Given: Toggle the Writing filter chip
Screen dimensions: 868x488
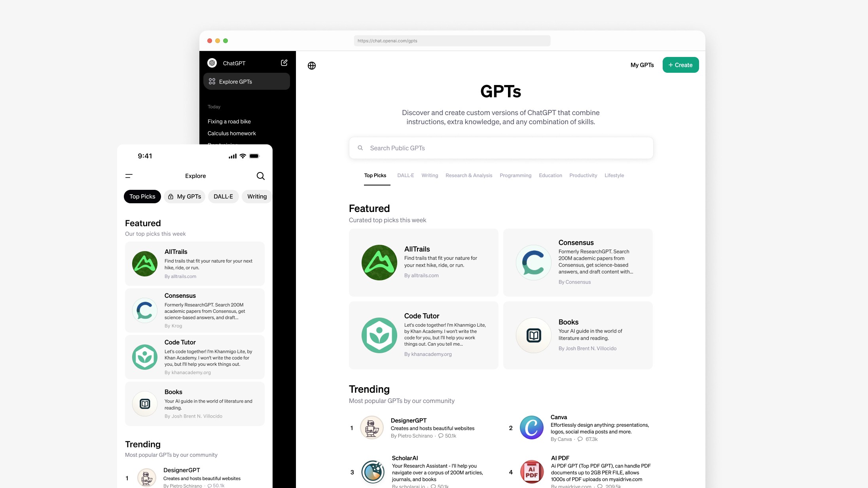Looking at the screenshot, I should click(x=258, y=196).
